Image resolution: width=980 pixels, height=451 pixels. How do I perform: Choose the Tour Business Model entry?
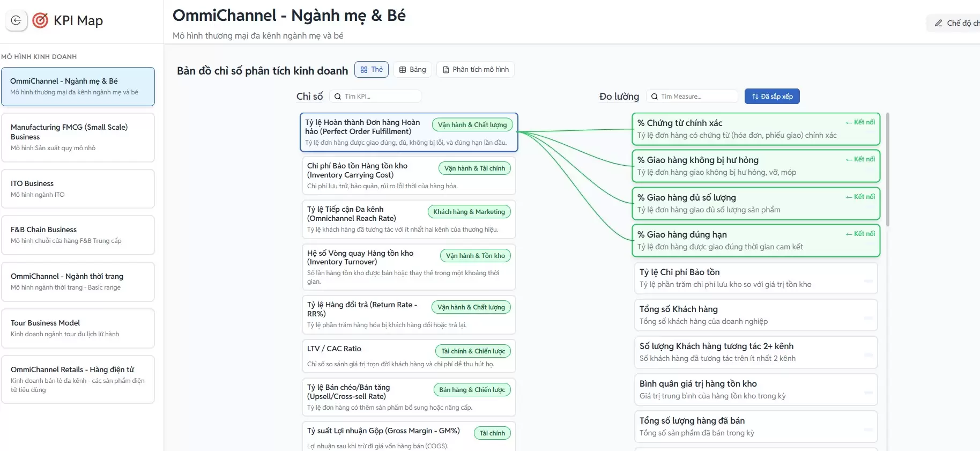78,328
